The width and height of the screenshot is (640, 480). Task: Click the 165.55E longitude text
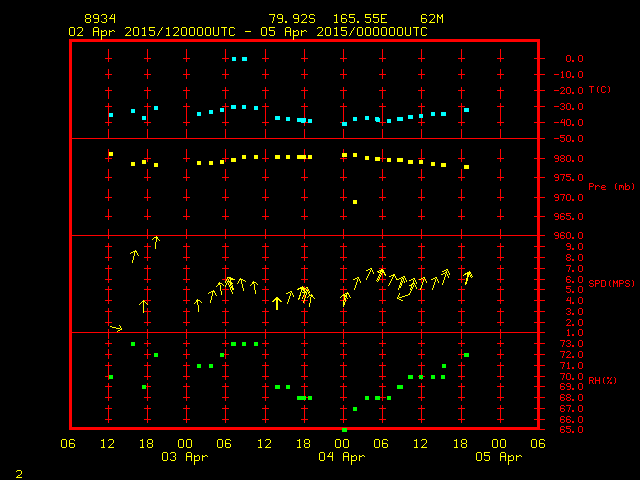(x=368, y=19)
